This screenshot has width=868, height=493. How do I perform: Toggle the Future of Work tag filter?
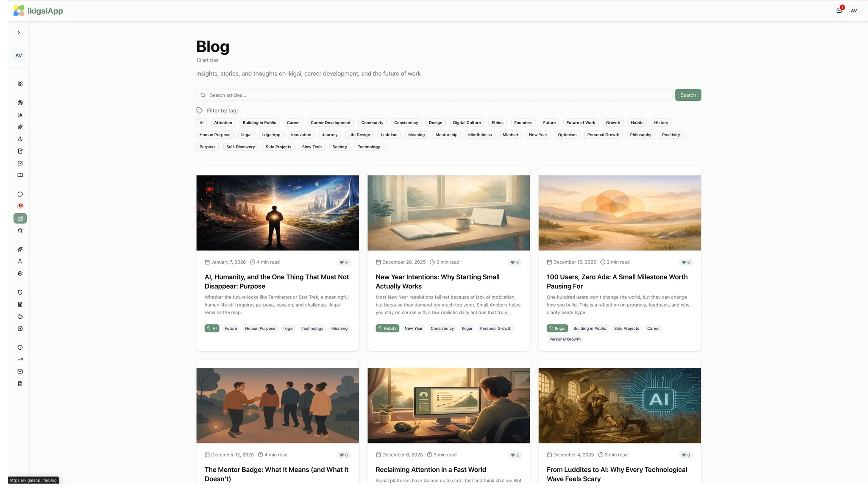click(581, 123)
